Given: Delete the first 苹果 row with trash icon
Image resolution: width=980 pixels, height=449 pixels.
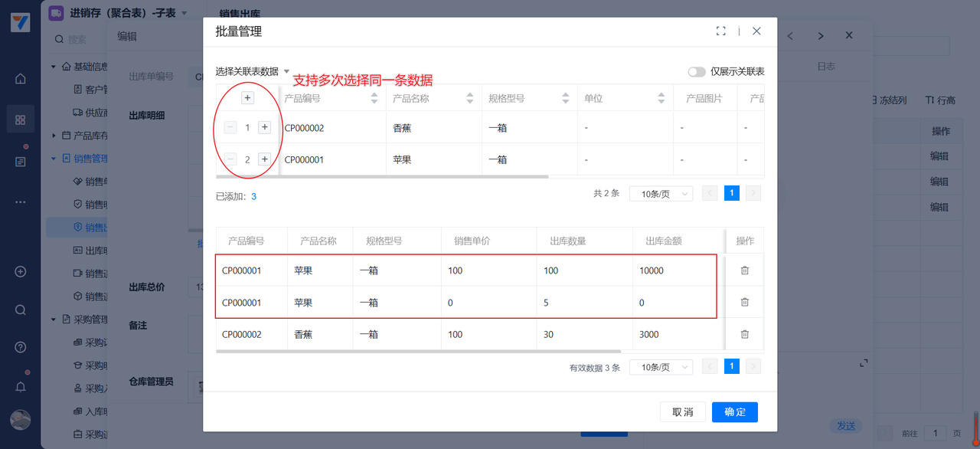Looking at the screenshot, I should coord(744,270).
